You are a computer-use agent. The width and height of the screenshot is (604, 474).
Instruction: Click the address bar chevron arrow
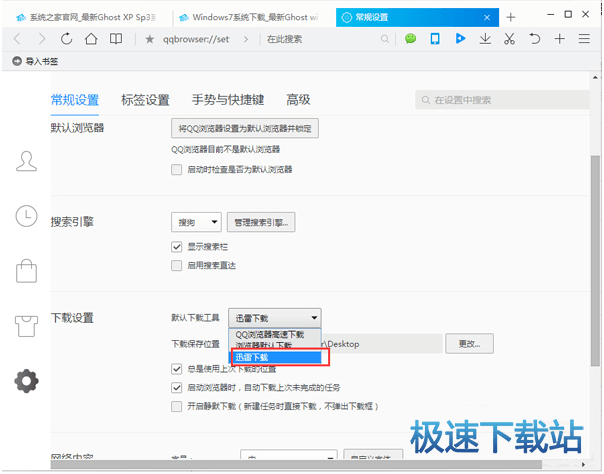pyautogui.click(x=246, y=39)
